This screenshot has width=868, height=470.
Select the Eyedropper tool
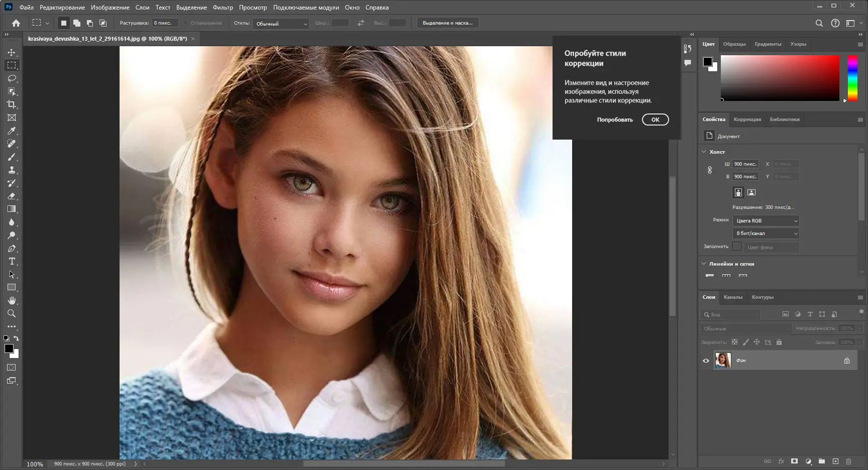pos(12,131)
